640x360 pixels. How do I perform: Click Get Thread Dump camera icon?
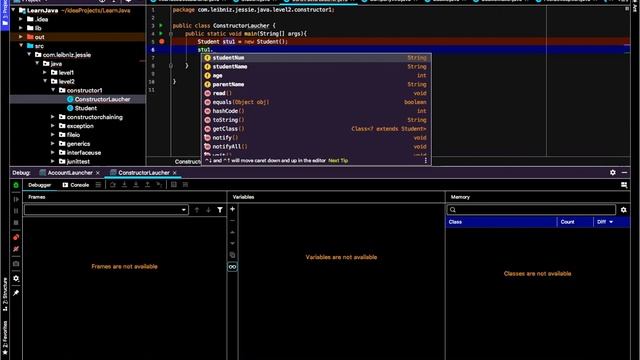[x=16, y=264]
